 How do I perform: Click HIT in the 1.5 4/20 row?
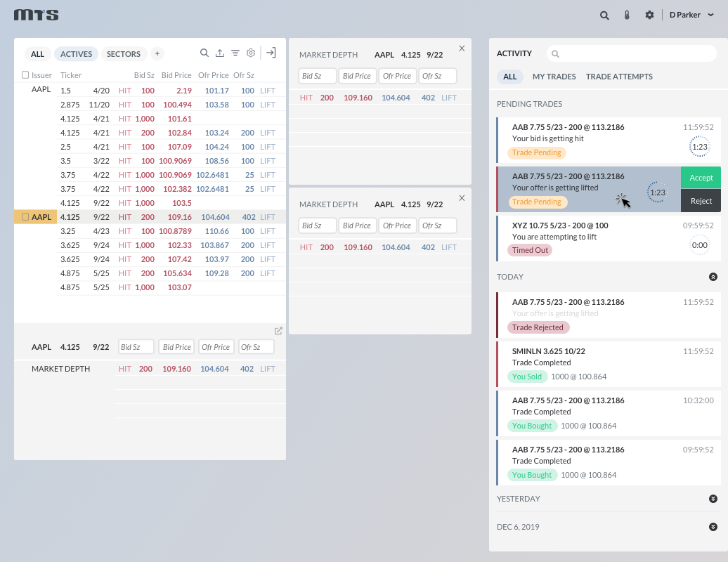coord(125,91)
